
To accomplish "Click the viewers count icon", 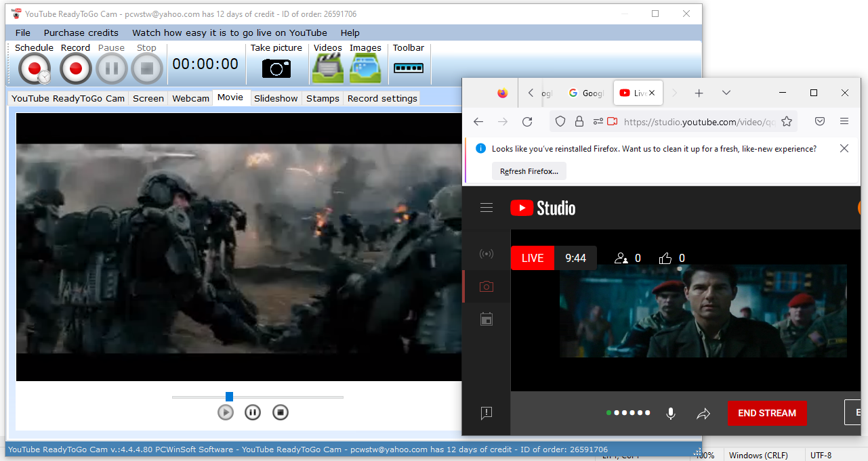I will point(621,258).
